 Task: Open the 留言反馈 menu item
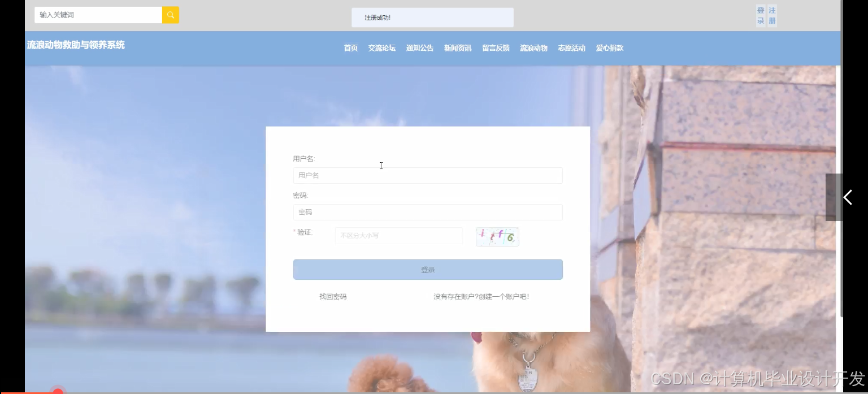(496, 48)
